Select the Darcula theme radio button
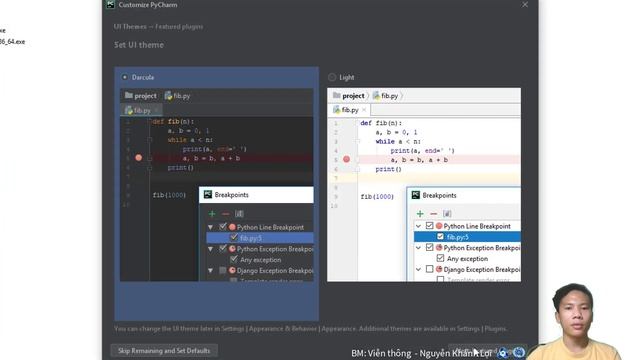This screenshot has width=640, height=360. pos(124,77)
